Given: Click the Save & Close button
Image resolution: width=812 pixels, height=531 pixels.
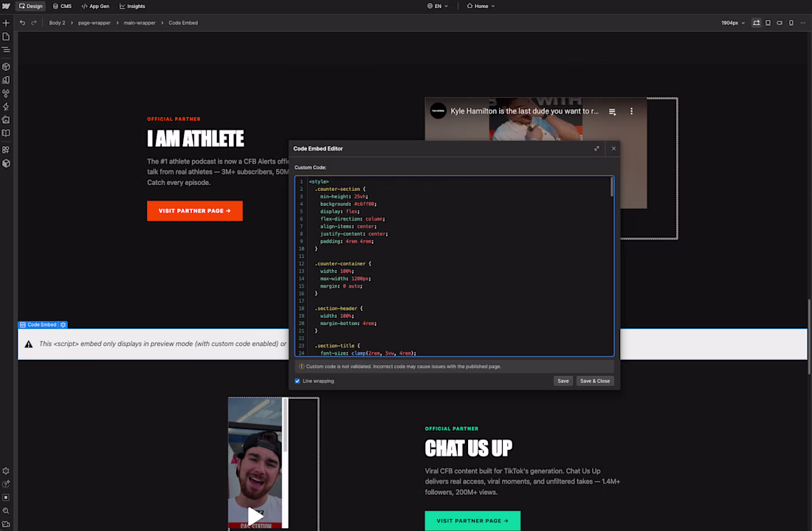Looking at the screenshot, I should point(594,381).
